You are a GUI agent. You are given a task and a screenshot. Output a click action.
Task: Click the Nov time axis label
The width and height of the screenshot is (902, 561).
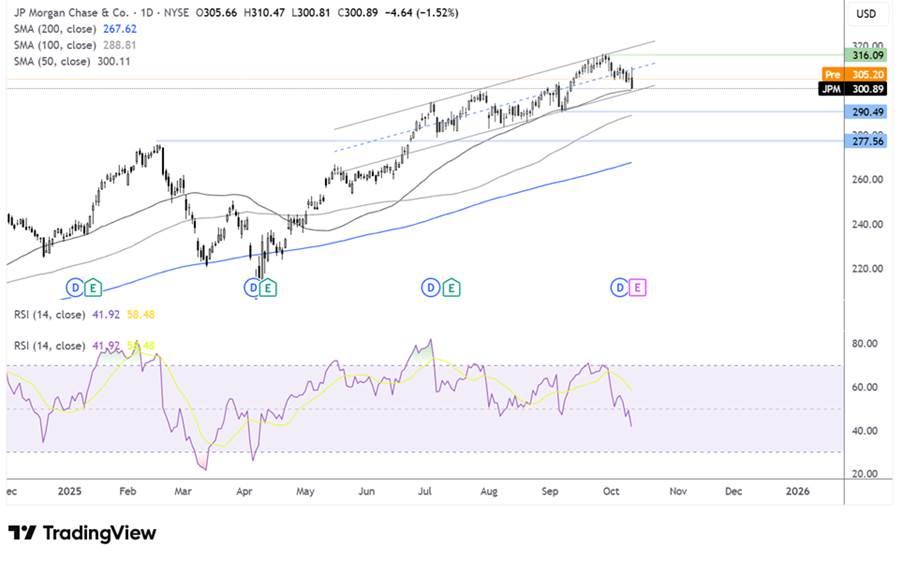point(678,491)
